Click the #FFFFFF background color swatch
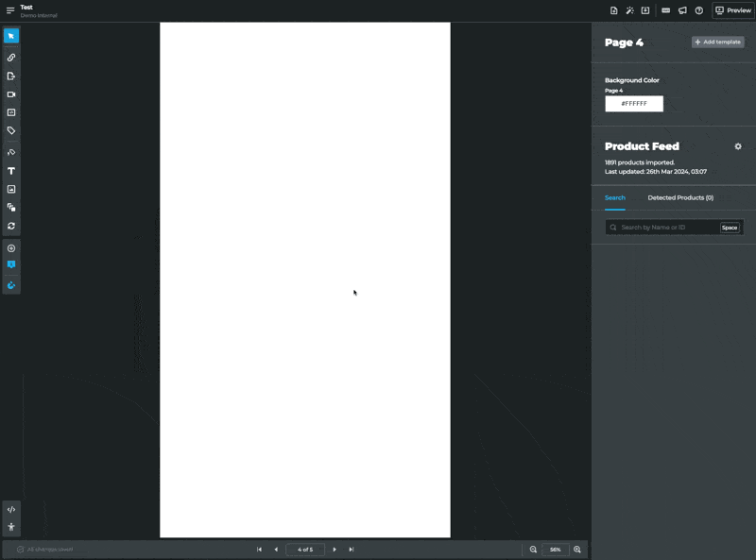Screen dimensions: 756x560 coord(633,103)
